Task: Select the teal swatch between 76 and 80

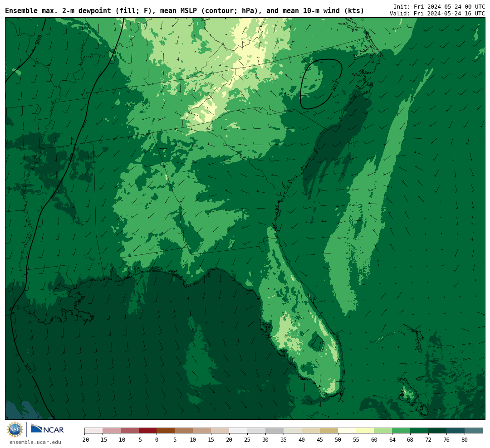Action: 456,431
